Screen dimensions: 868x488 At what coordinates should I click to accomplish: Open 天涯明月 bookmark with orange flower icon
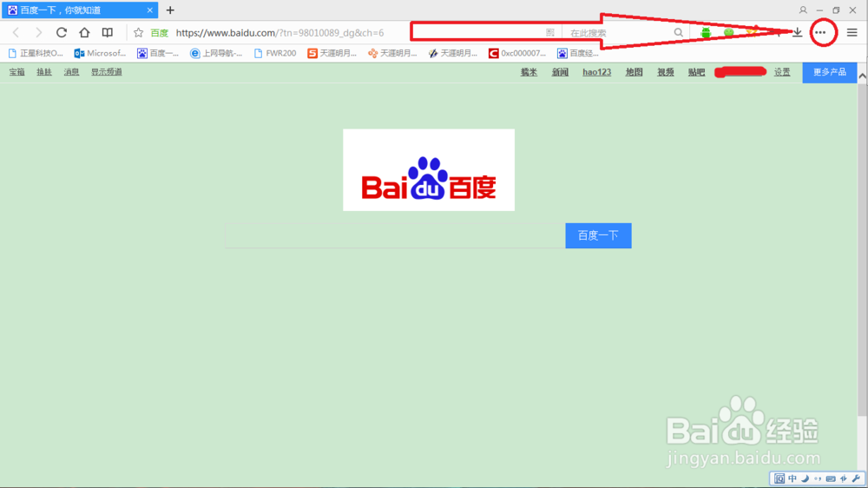392,53
